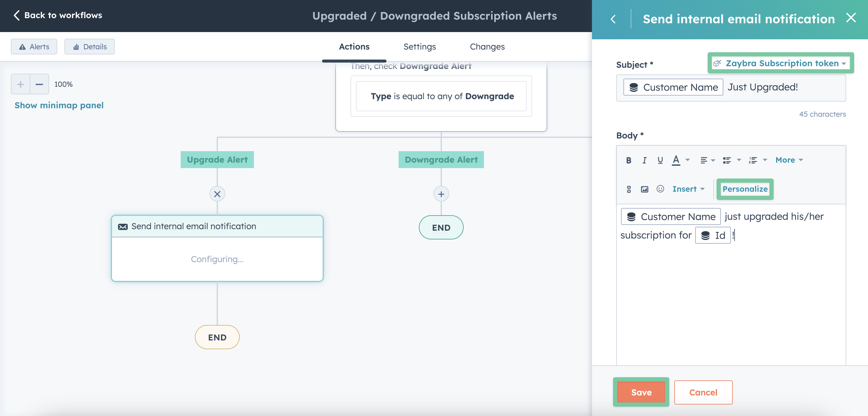Insert an image into the body
This screenshot has height=416, width=868.
click(x=644, y=189)
